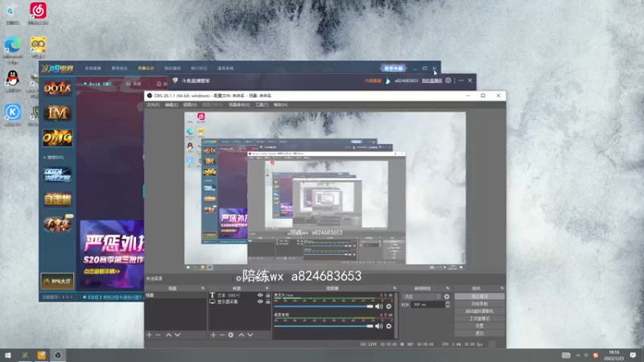Viewport: 644px width, 362px height.
Task: Toggle 工作室模式 studio mode in controls
Action: coord(479,319)
